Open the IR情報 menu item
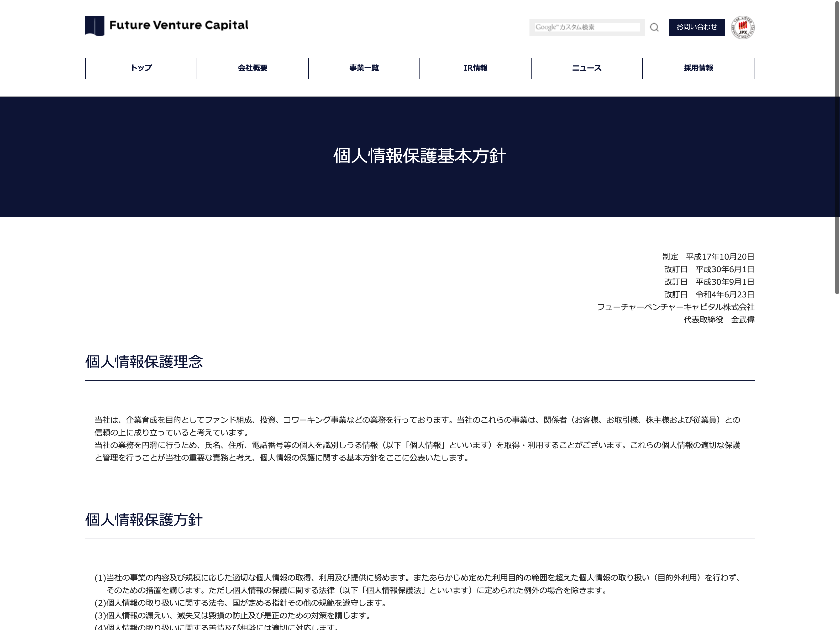The image size is (840, 630). click(475, 68)
